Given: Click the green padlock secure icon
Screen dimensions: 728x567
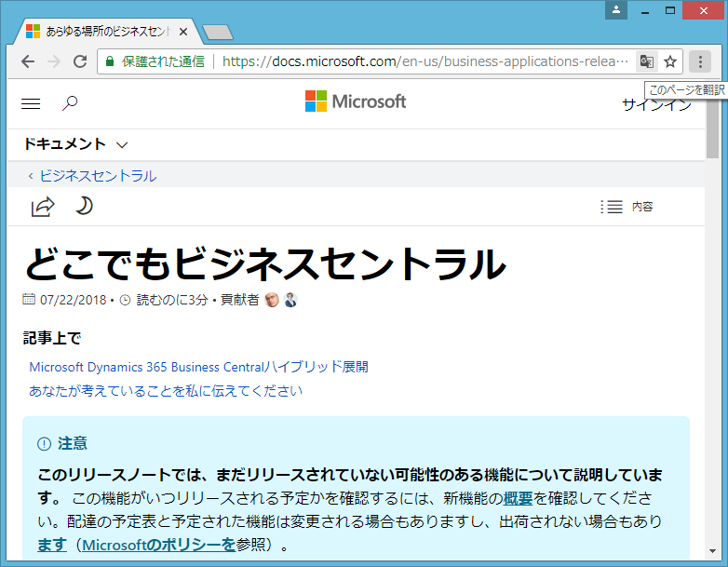Looking at the screenshot, I should 110,61.
